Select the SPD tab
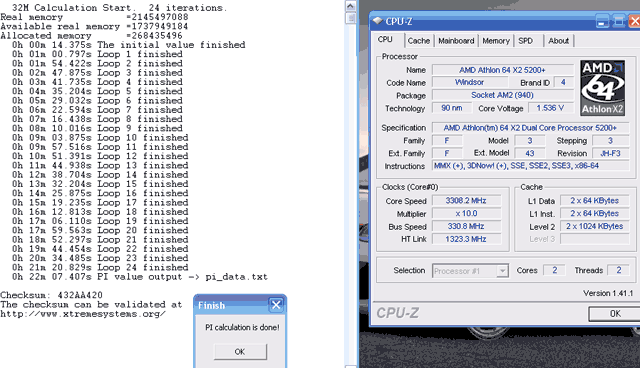This screenshot has width=640, height=368. (x=526, y=41)
